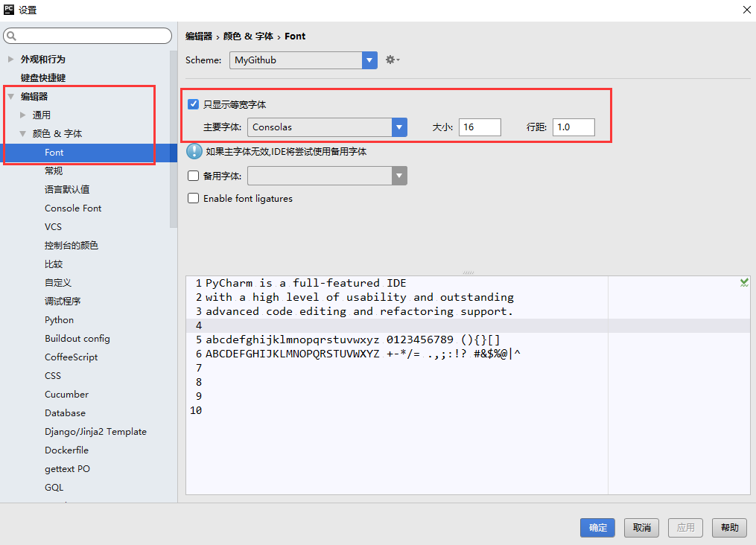Viewport: 756px width, 545px height.
Task: Click the 确定 (OK) button
Action: tap(598, 528)
